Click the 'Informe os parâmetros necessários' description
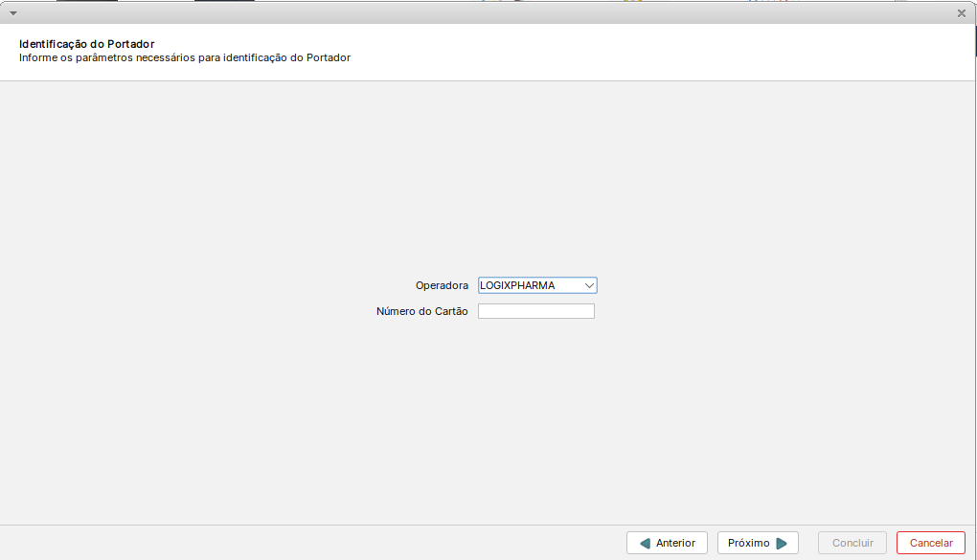Image resolution: width=977 pixels, height=560 pixels. (185, 57)
